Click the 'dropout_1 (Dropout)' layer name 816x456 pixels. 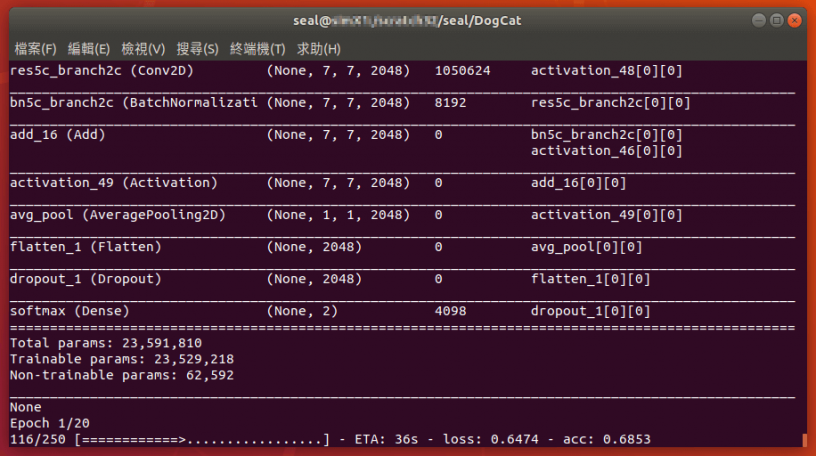85,279
